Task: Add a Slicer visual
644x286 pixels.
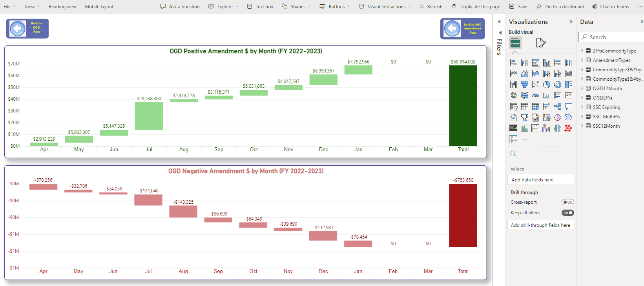Action: 513,107
